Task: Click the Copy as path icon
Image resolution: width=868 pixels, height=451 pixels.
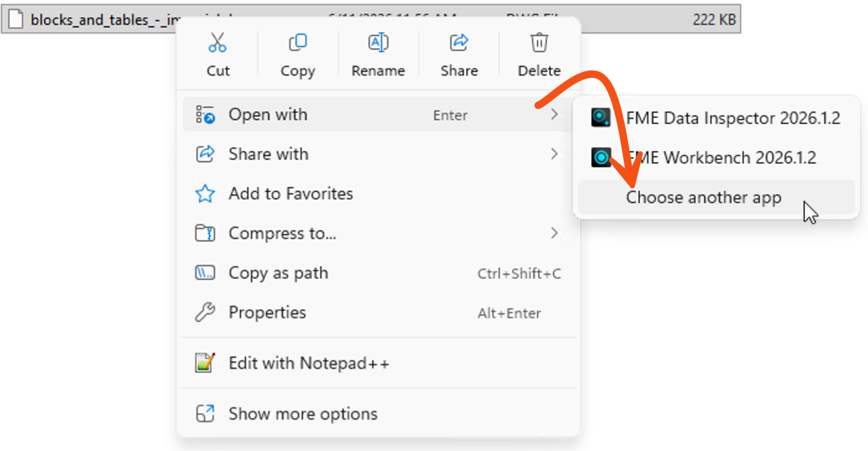Action: [205, 273]
